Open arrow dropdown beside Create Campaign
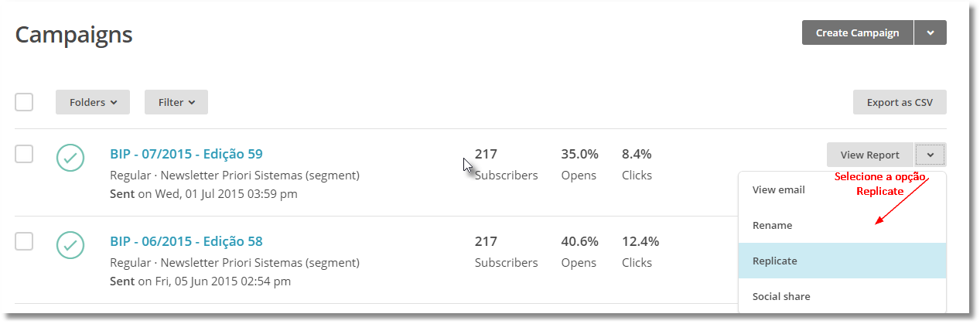The width and height of the screenshot is (980, 324). click(930, 32)
